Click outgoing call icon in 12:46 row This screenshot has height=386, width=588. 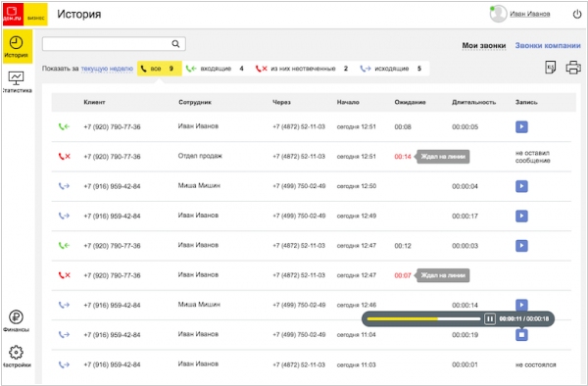(64, 305)
